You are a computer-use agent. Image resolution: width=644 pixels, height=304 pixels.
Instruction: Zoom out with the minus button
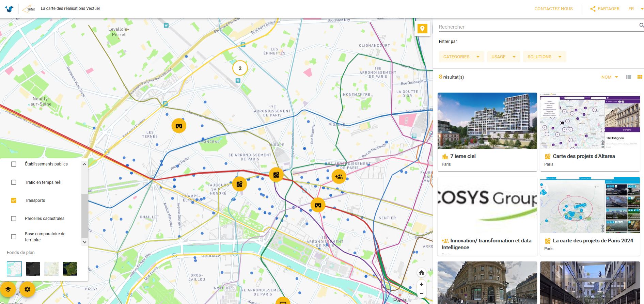pyautogui.click(x=422, y=293)
